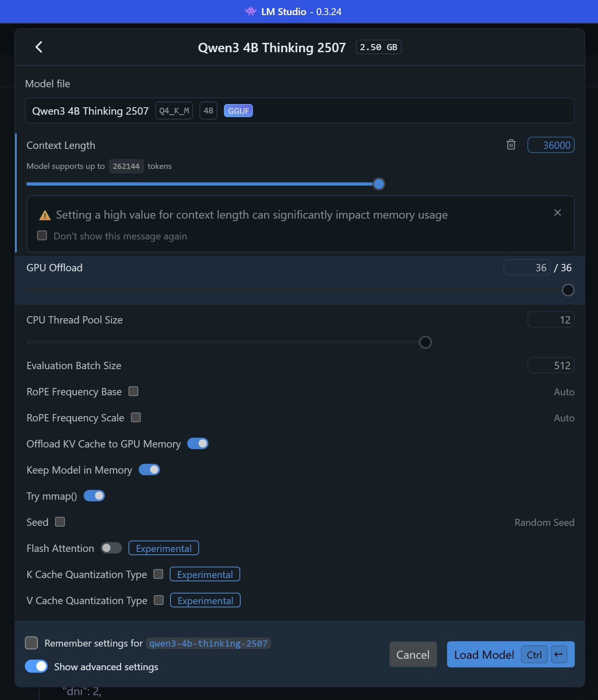The height and width of the screenshot is (700, 598).
Task: Click the 4B parameter badge
Action: [208, 111]
